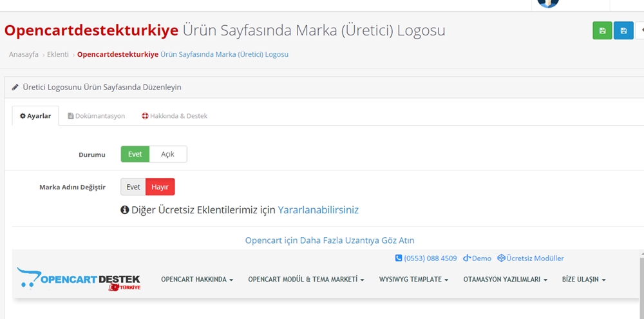Open the Yararlanabilirsiniz link

pyautogui.click(x=318, y=210)
